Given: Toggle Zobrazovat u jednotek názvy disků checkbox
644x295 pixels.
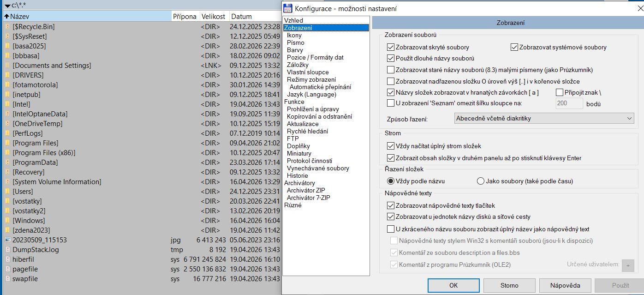Looking at the screenshot, I should point(391,217).
